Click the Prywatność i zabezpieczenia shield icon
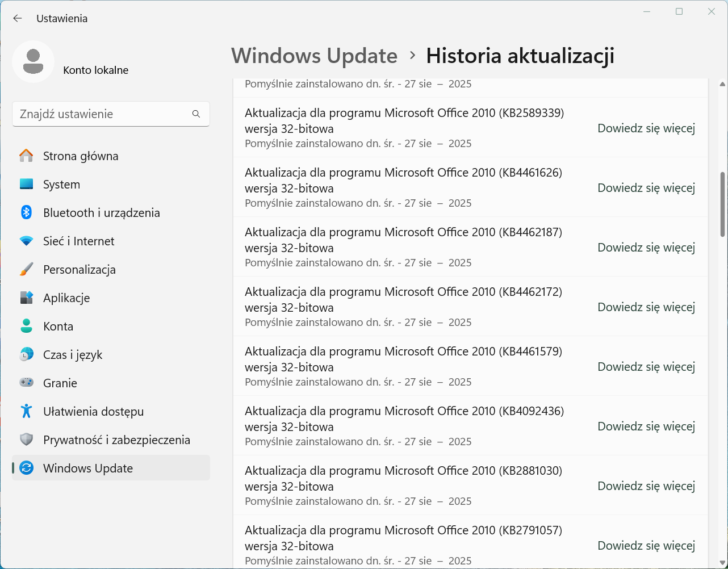The width and height of the screenshot is (728, 569). point(26,440)
